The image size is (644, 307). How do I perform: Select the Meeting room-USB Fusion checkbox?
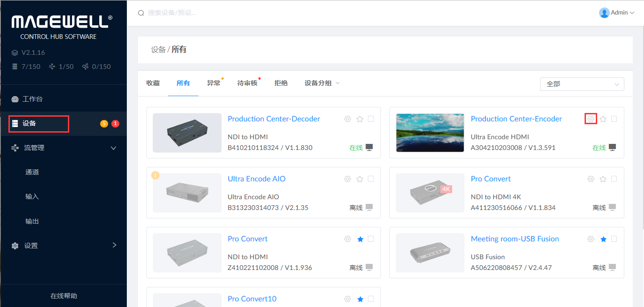pos(614,239)
